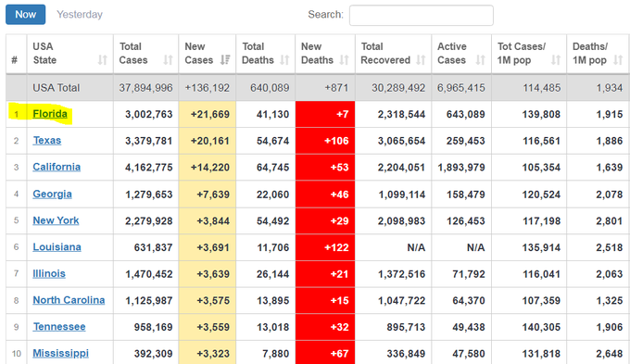Select Mississippi deaths per million 2,648
The width and height of the screenshot is (630, 364).
coord(609,354)
